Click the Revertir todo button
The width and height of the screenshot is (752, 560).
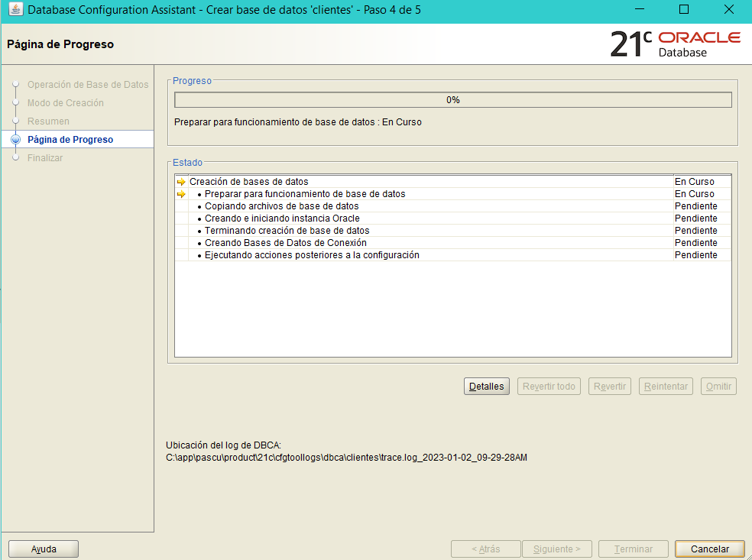tap(549, 387)
